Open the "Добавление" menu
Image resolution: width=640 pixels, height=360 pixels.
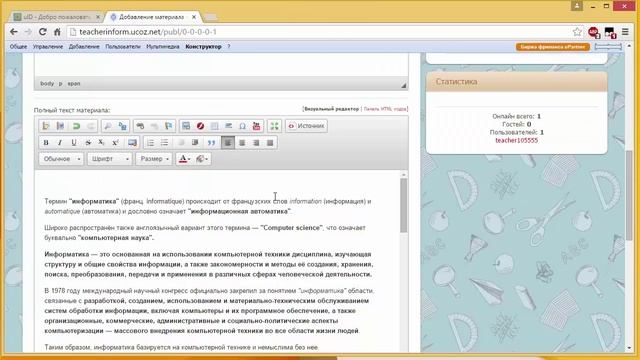coord(84,47)
